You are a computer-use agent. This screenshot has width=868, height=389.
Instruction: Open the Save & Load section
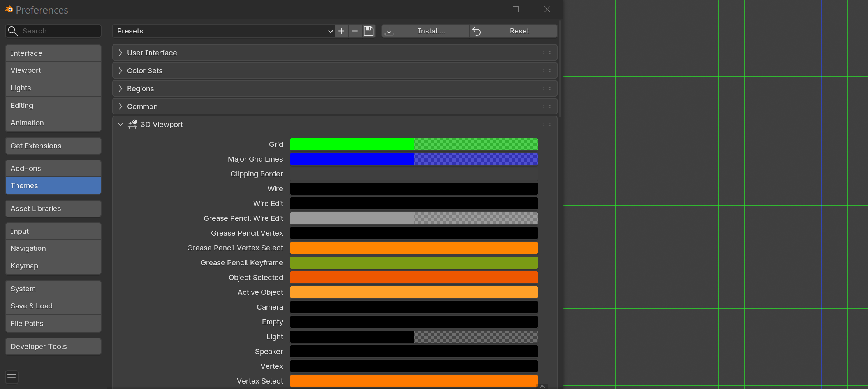point(53,306)
